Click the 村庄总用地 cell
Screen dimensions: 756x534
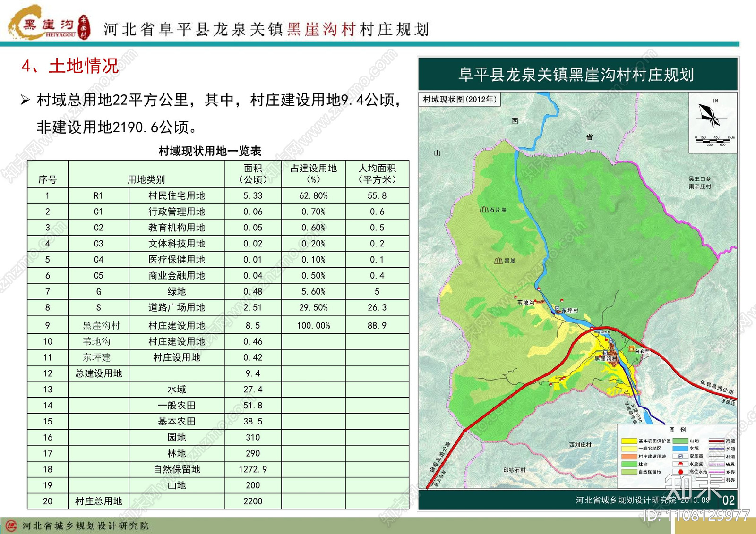[x=98, y=501]
